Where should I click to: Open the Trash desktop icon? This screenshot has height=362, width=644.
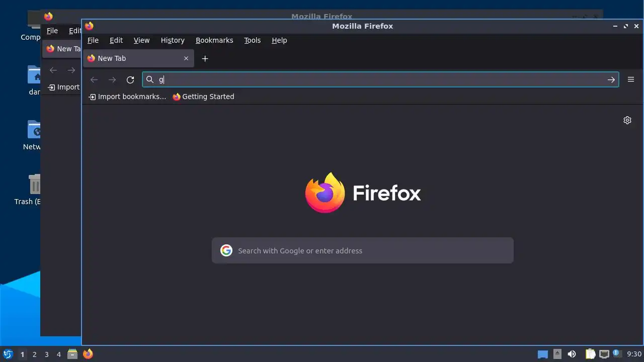pyautogui.click(x=35, y=185)
